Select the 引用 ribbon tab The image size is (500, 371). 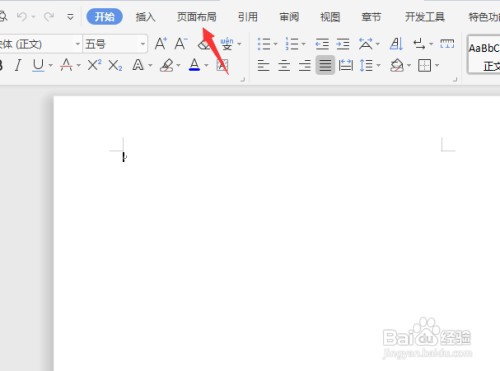coord(248,17)
